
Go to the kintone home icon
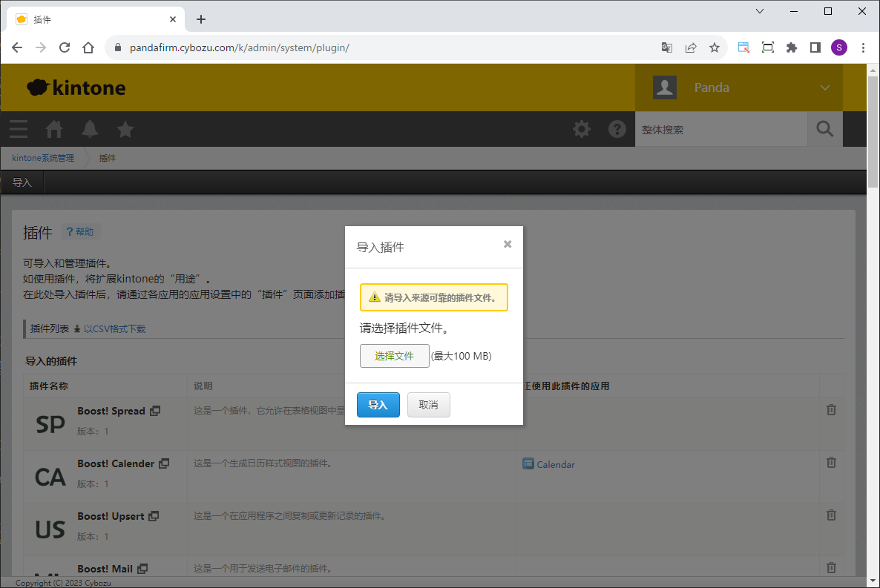[54, 129]
